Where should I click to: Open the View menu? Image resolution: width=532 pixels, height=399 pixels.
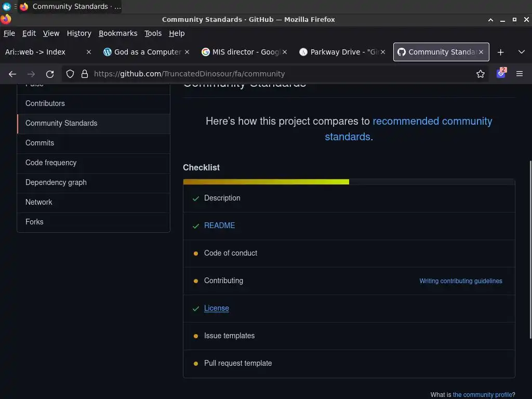pyautogui.click(x=51, y=33)
